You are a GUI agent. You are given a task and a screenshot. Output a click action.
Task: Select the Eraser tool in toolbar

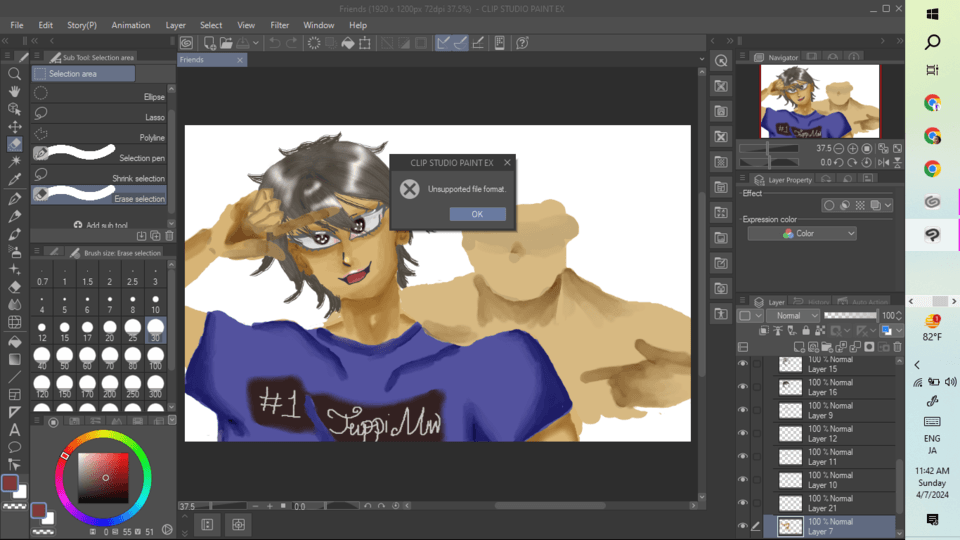[14, 287]
